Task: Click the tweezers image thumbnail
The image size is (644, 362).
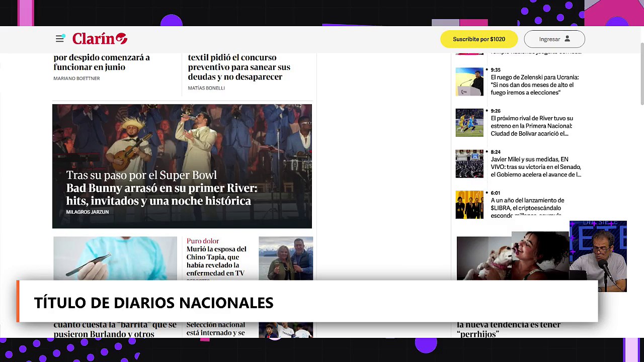Action: tap(115, 258)
